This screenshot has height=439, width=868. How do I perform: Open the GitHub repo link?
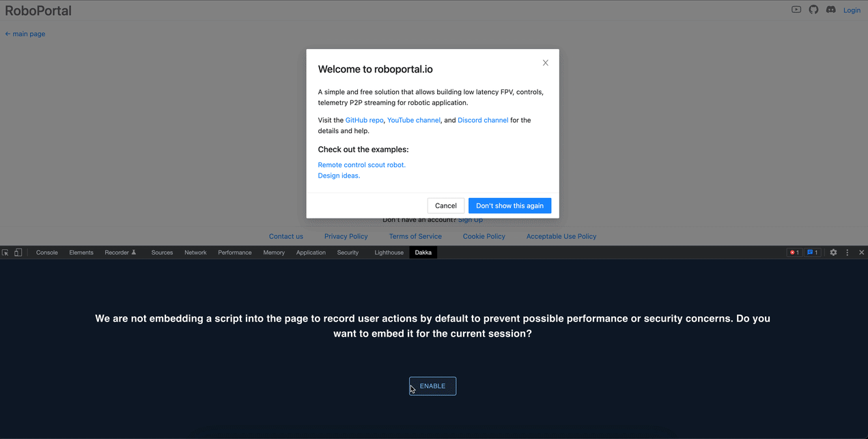(364, 120)
